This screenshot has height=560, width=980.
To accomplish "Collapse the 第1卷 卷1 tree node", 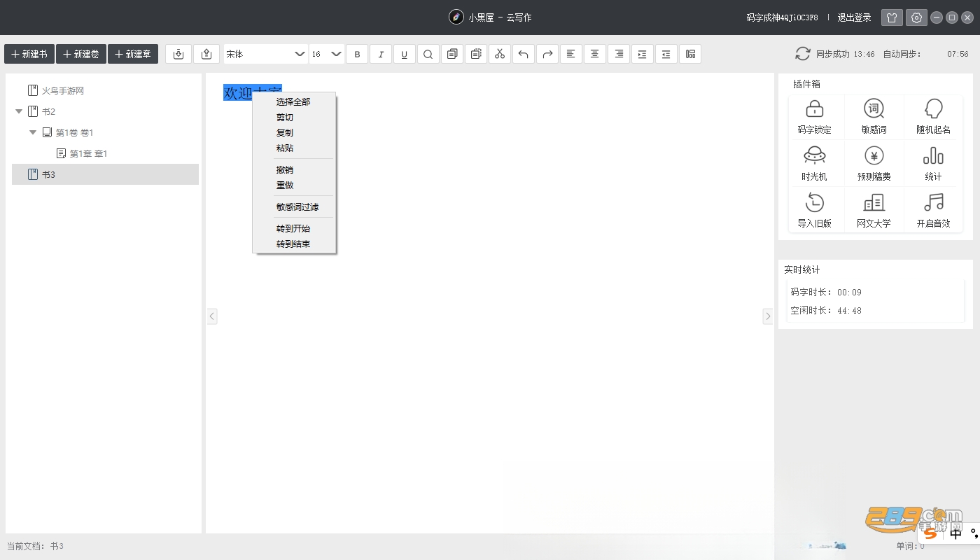I will [33, 132].
